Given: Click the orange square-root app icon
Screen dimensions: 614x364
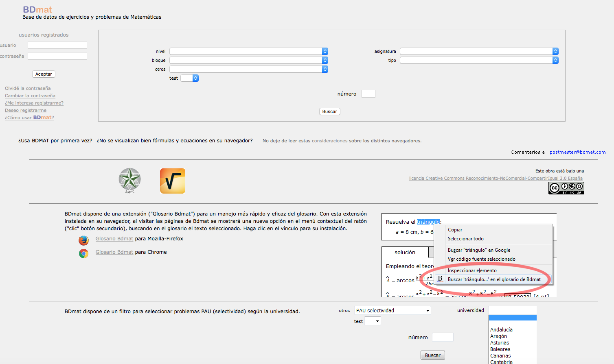Looking at the screenshot, I should click(173, 181).
